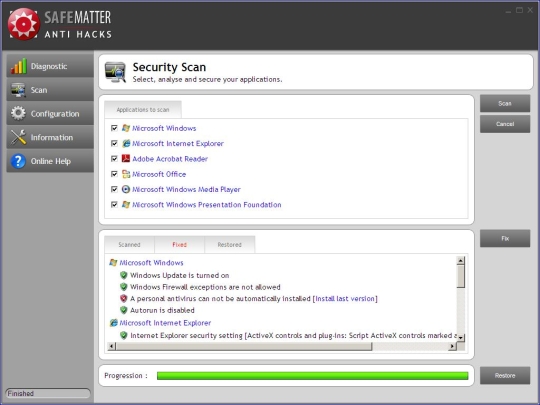Uncheck the Microsoft Windows checkbox

[114, 128]
